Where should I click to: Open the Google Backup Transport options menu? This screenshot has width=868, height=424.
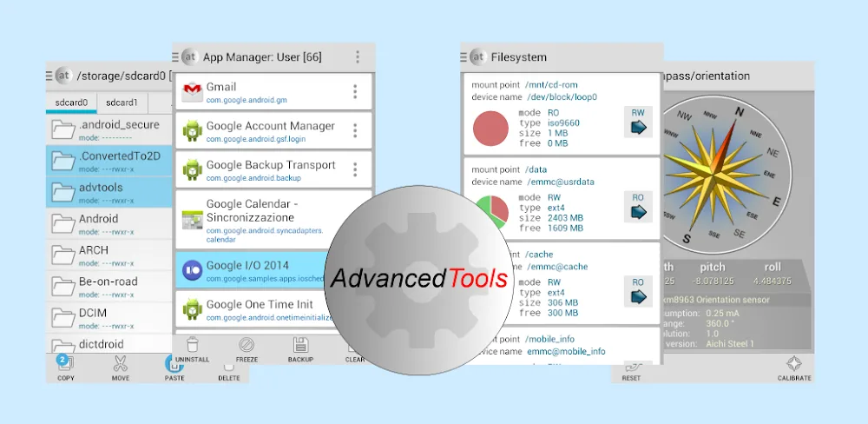[355, 169]
